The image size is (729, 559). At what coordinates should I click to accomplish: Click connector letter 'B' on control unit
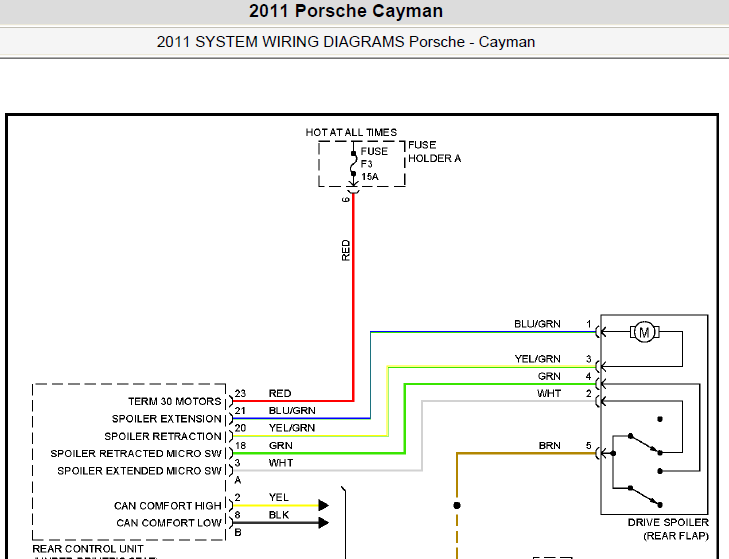click(238, 532)
